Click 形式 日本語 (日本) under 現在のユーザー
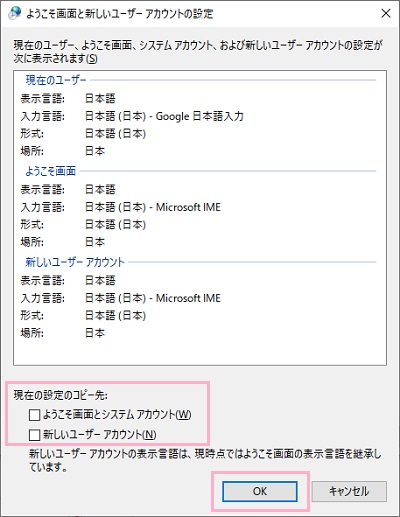Viewport: 400px width, 517px height. pyautogui.click(x=116, y=134)
